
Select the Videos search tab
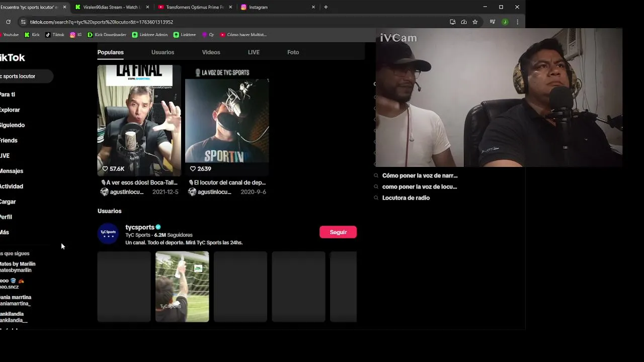(211, 52)
